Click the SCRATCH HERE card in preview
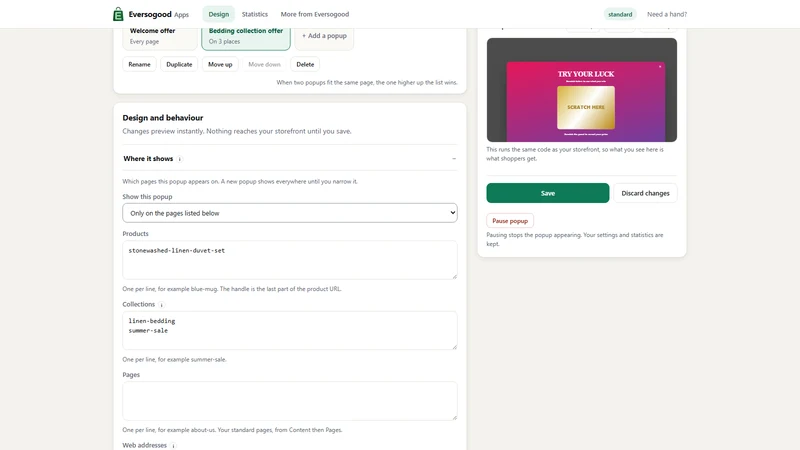 (x=586, y=107)
